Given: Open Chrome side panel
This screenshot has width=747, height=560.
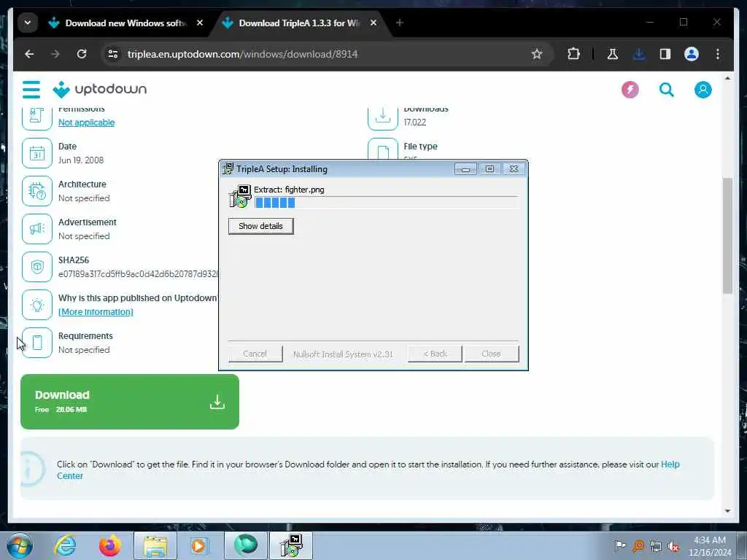Looking at the screenshot, I should [x=665, y=54].
